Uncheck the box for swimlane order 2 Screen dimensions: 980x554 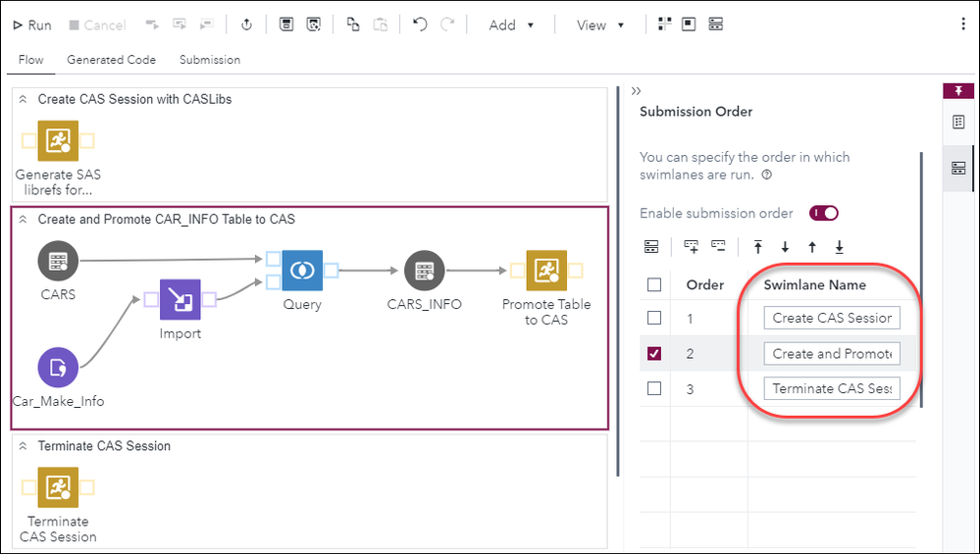click(x=654, y=353)
